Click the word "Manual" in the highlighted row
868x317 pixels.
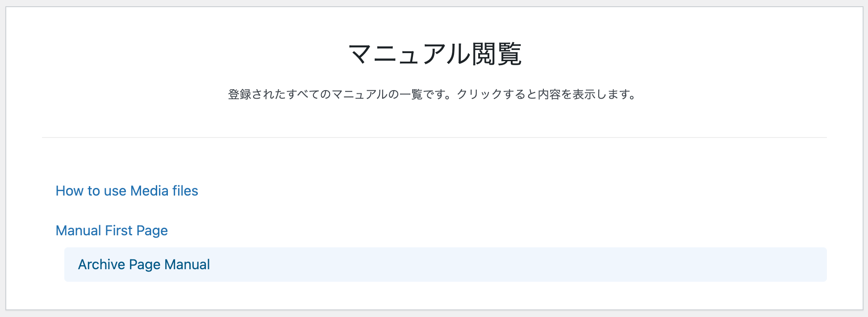pyautogui.click(x=187, y=264)
